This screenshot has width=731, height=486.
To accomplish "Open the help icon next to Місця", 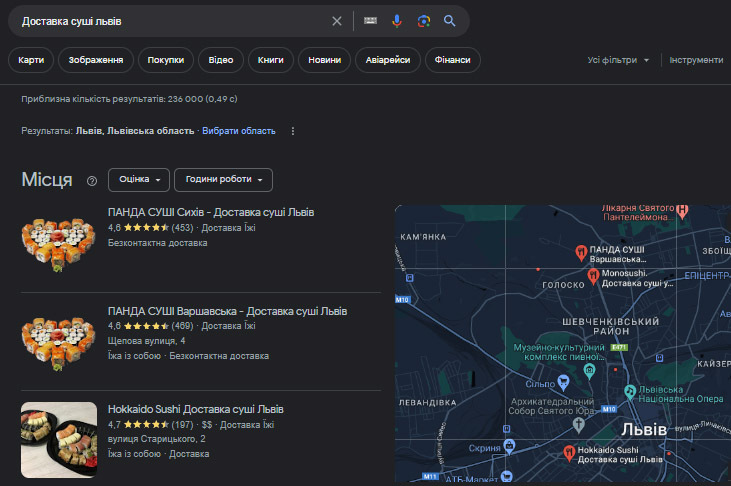I will 92,181.
